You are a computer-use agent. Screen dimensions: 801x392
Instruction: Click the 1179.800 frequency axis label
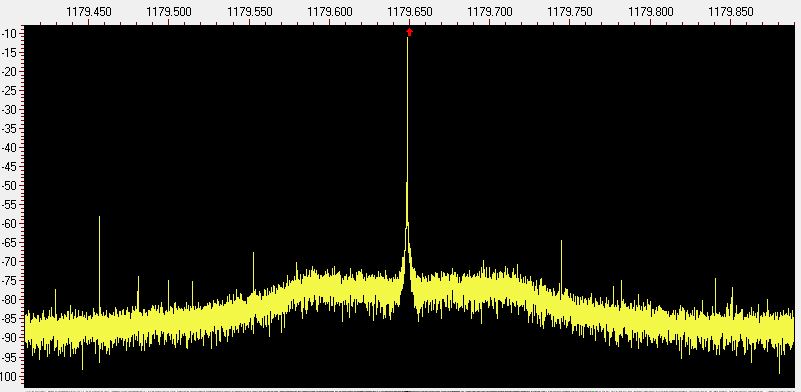click(650, 12)
